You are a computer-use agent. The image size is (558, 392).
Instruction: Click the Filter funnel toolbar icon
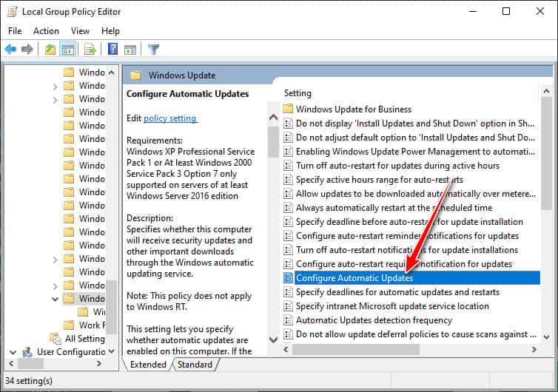click(153, 49)
